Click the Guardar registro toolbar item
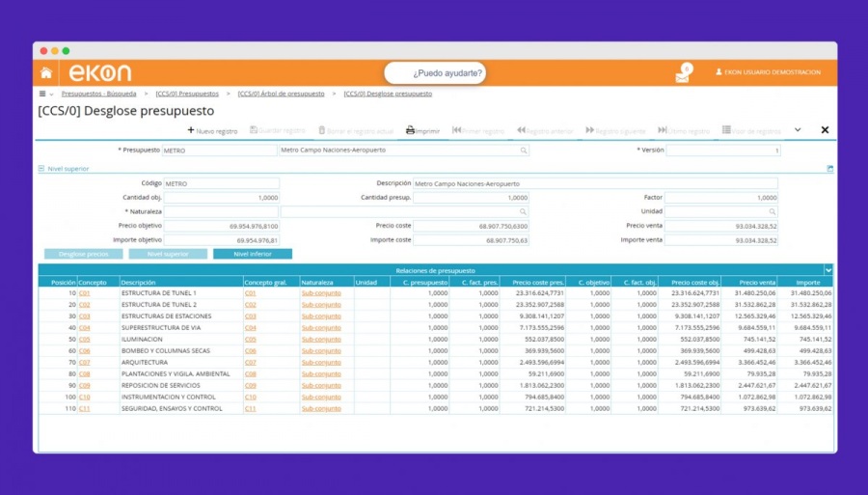 click(x=278, y=130)
